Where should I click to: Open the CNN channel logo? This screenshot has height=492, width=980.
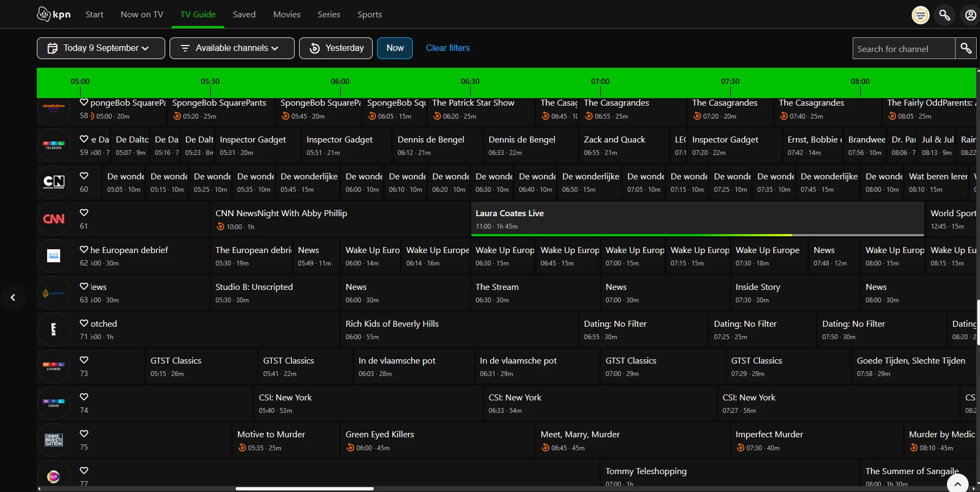coord(54,219)
